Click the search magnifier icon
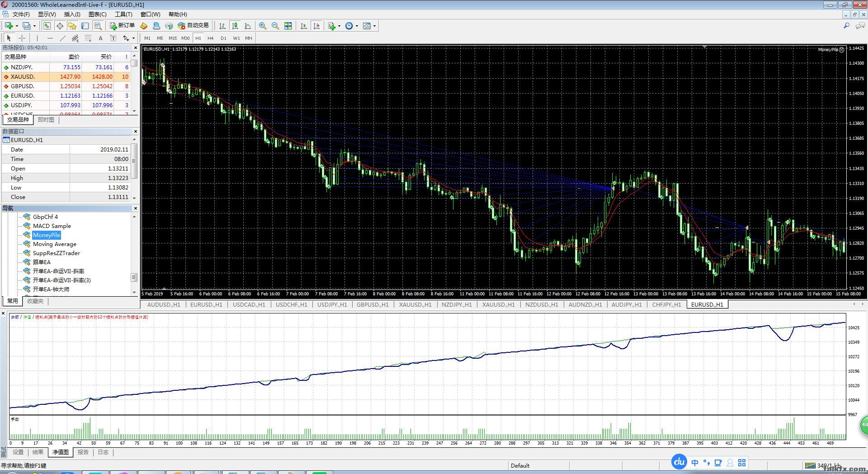 coord(846,26)
